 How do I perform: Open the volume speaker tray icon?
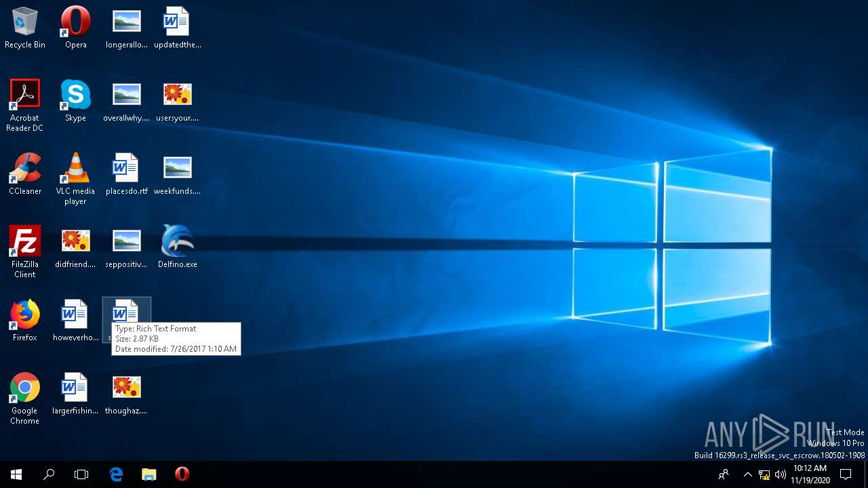[781, 474]
